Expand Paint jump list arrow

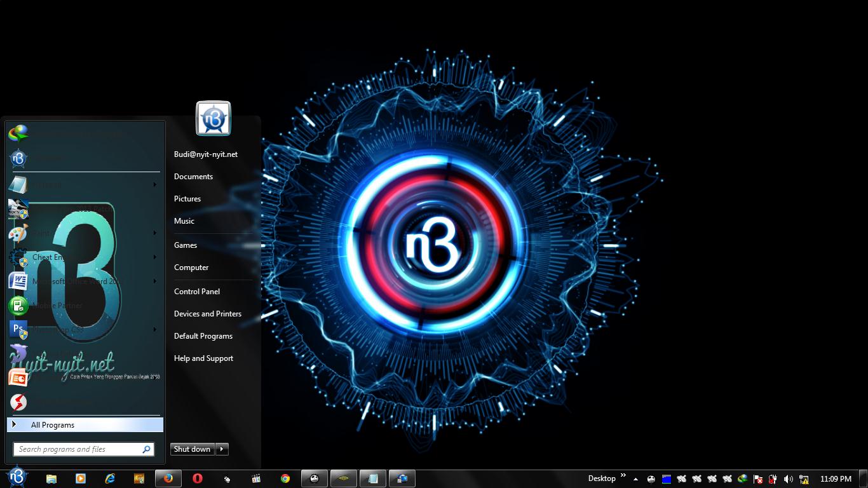(x=155, y=233)
